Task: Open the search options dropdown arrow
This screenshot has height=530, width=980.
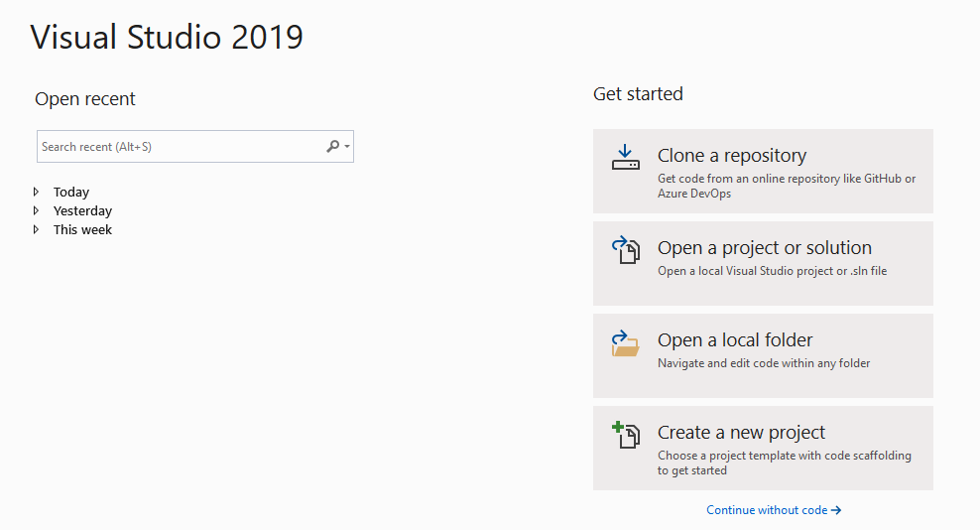Action: pyautogui.click(x=346, y=147)
